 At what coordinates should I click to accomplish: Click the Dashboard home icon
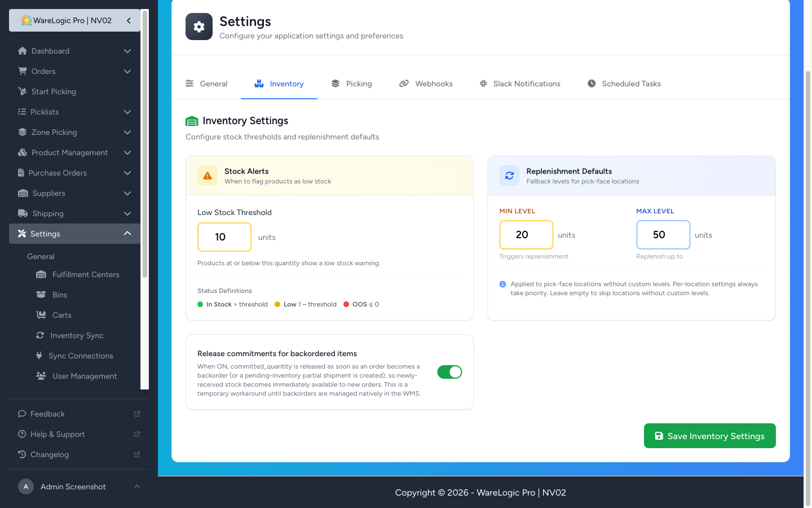[x=23, y=51]
